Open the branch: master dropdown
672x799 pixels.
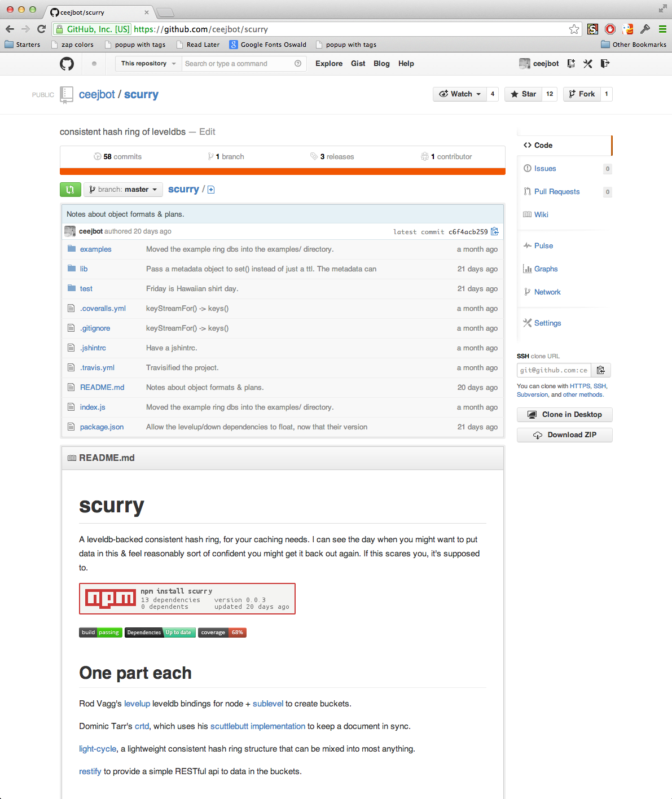(x=122, y=190)
